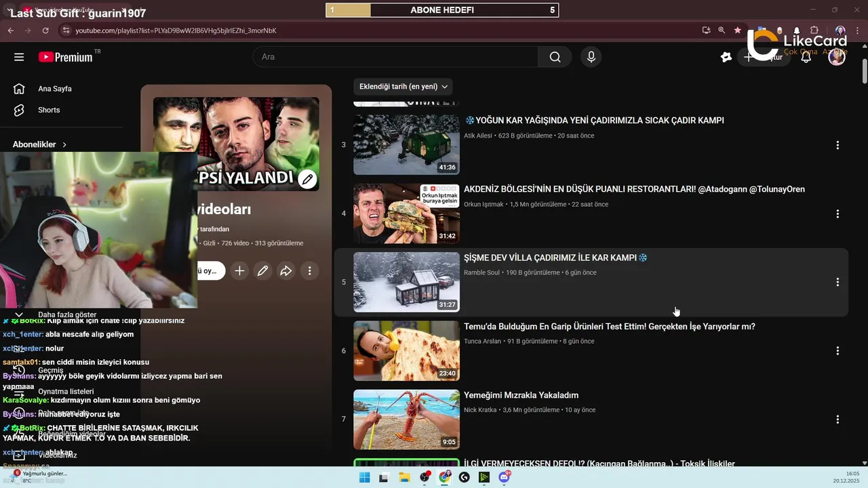The image size is (868, 488).
Task: Click the install app icon in address bar
Action: (x=706, y=30)
